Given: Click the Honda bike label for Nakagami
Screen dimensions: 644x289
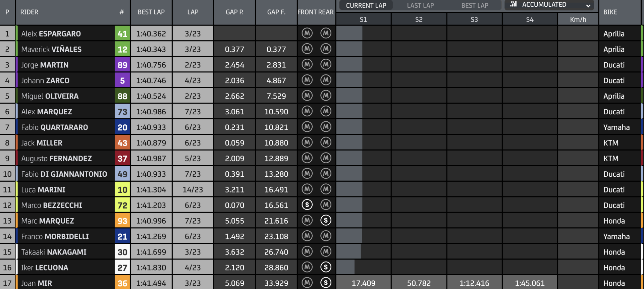Looking at the screenshot, I should [614, 252].
